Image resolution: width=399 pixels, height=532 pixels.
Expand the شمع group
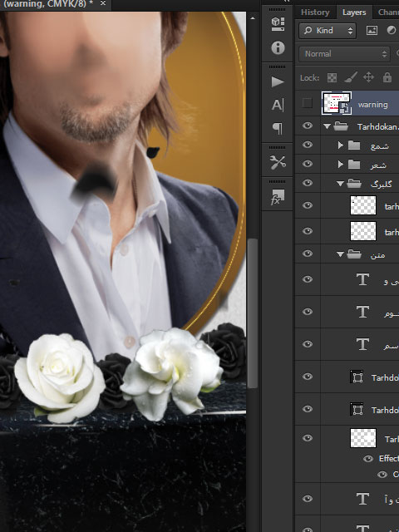[x=340, y=145]
